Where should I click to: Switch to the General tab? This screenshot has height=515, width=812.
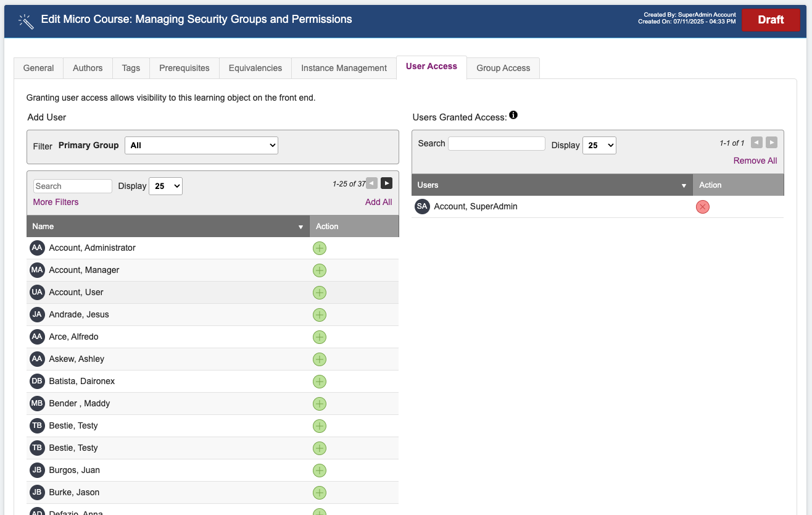point(38,68)
